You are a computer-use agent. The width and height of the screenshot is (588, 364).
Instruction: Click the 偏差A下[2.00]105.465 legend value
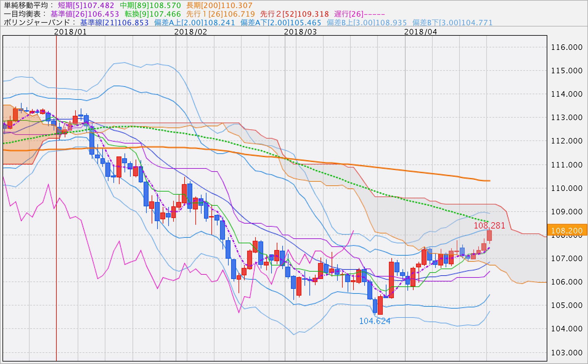coord(281,22)
